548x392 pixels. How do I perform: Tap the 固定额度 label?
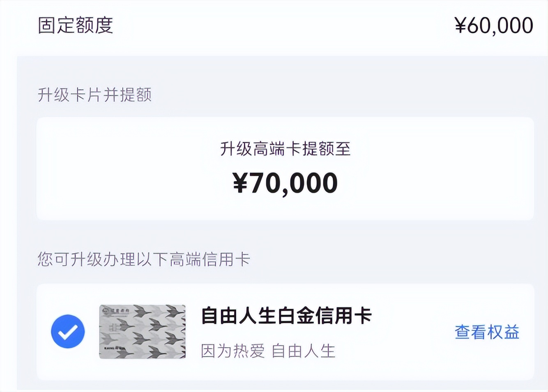[x=75, y=25]
